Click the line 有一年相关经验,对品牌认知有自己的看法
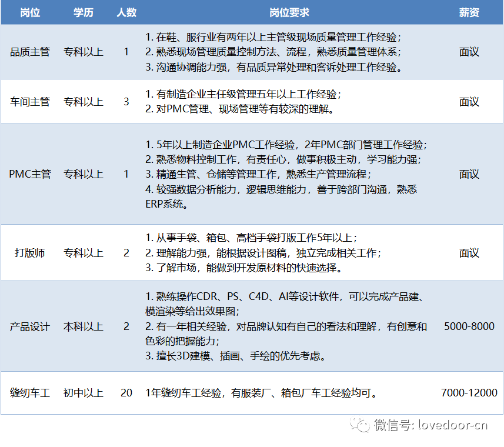Screen dimensions: 504x447 point(286,326)
